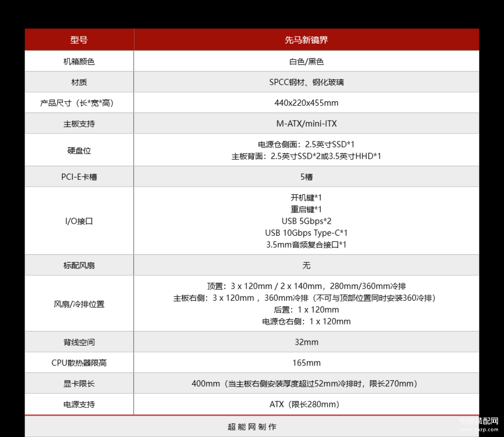Select the 主板支持 label
Viewport: 504px width, 437px height.
(x=79, y=124)
